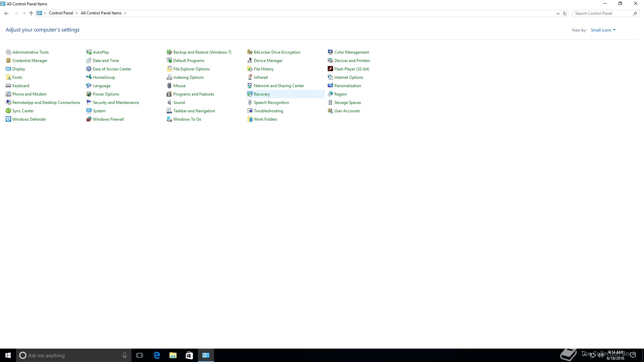Click the Windows To Go link
This screenshot has height=362, width=644.
[187, 119]
